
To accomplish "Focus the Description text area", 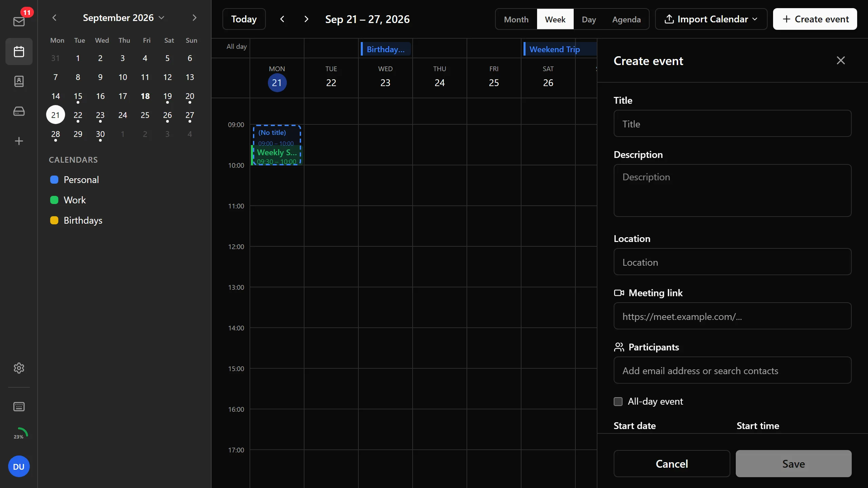I will click(x=732, y=190).
